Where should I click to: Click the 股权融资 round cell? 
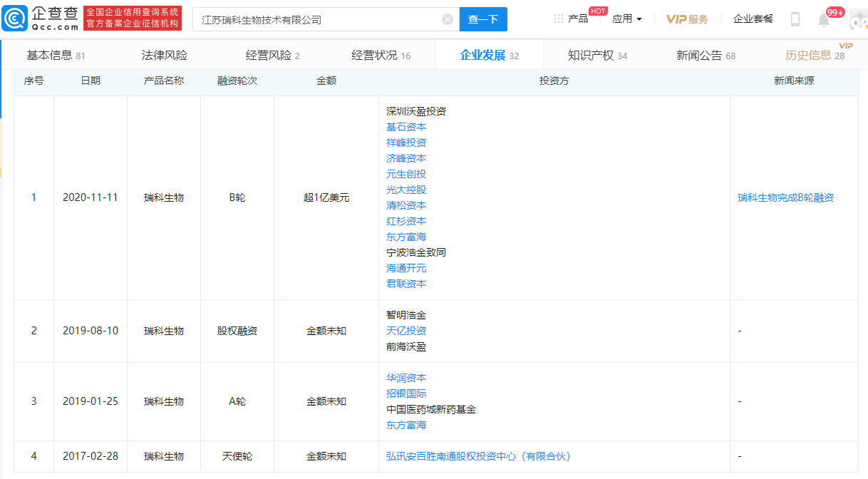[237, 331]
